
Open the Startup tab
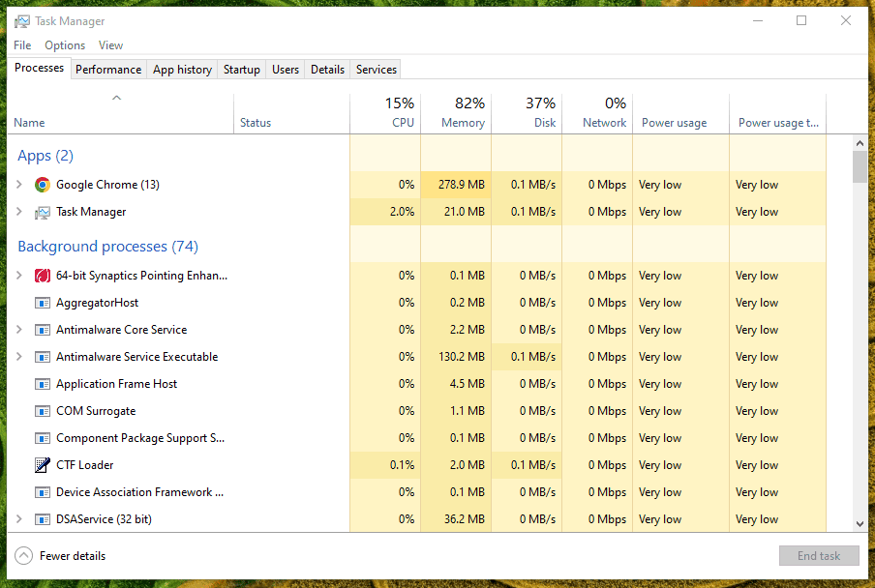coord(242,69)
